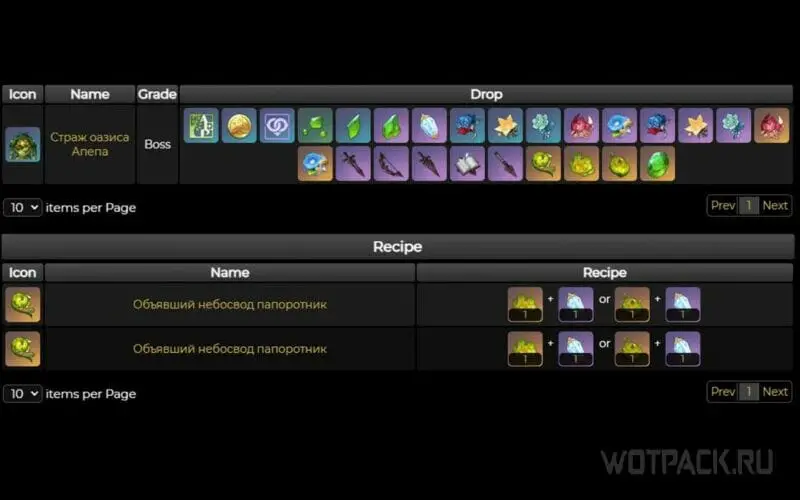800x500 pixels.
Task: Click the bow weapon drop icon
Action: (x=391, y=164)
